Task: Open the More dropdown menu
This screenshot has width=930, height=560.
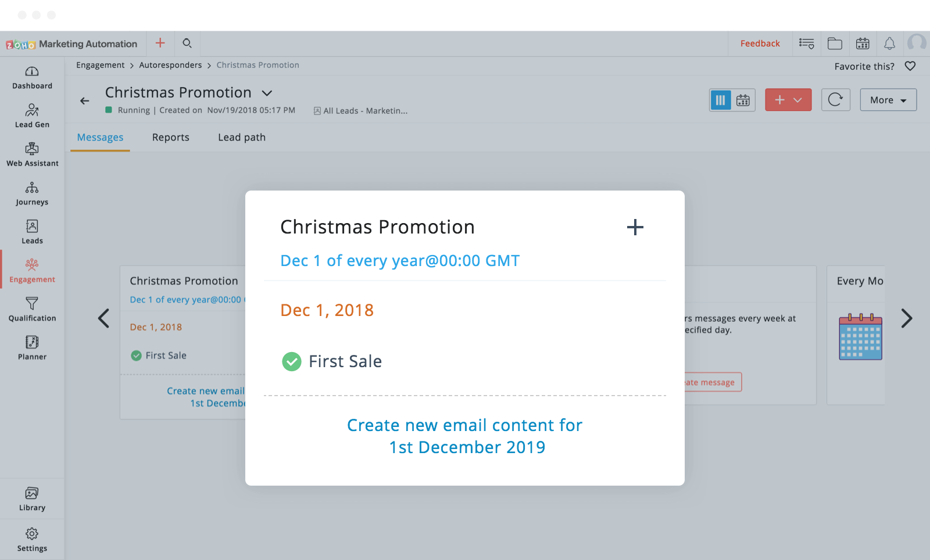Action: [888, 100]
